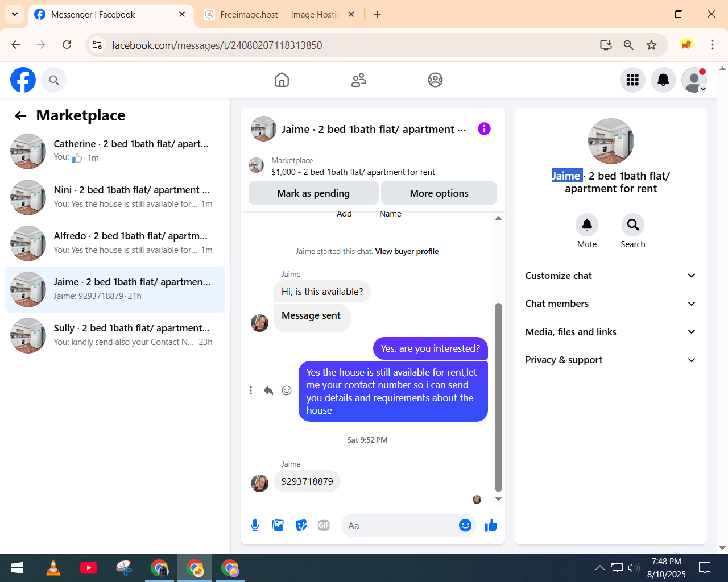Open emoji picker in message box

pyautogui.click(x=465, y=526)
